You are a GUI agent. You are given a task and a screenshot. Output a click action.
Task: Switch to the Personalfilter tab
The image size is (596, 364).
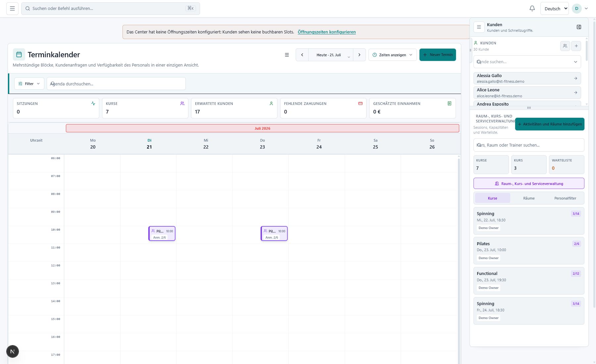[x=565, y=198]
